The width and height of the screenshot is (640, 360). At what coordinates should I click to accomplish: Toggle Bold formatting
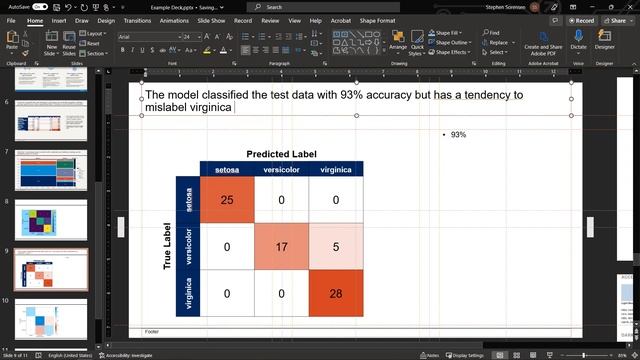click(122, 50)
